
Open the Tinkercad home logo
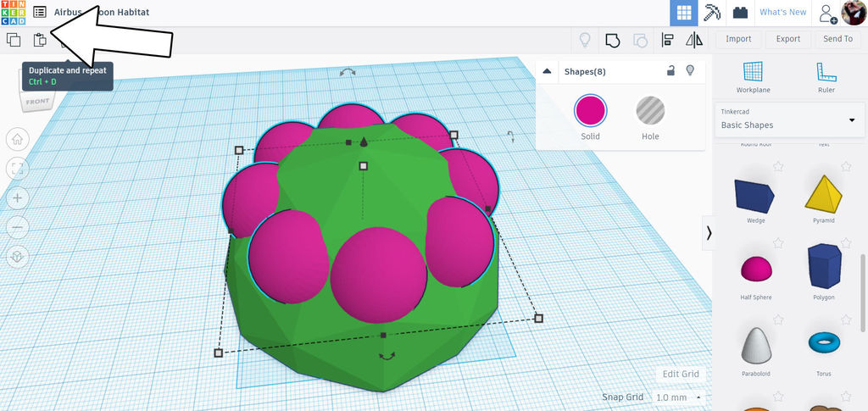[14, 13]
